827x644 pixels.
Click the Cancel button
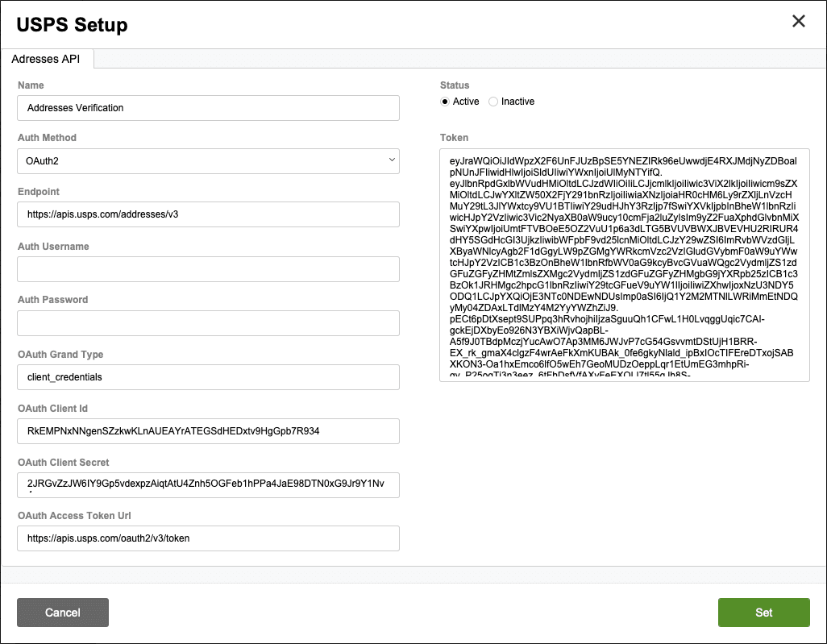pyautogui.click(x=63, y=613)
